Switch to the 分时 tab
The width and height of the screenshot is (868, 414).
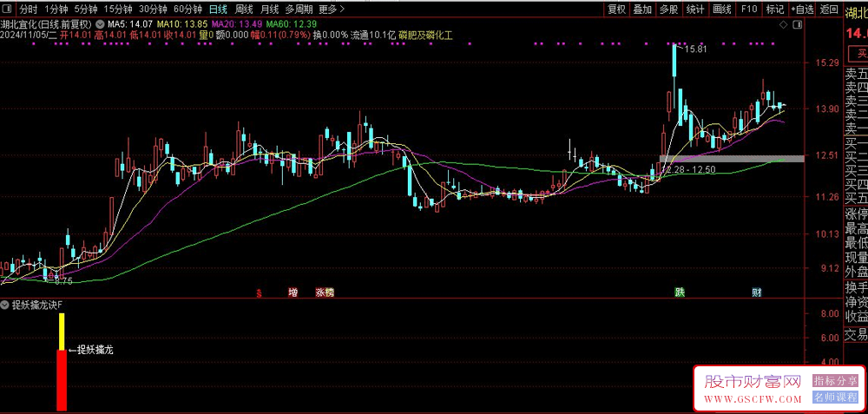(28, 9)
